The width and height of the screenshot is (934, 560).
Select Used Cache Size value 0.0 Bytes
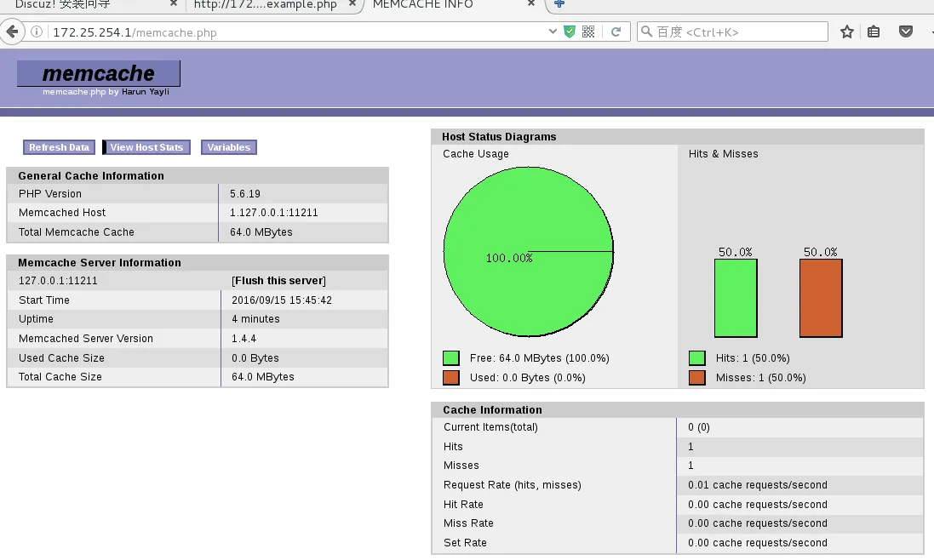pos(255,357)
